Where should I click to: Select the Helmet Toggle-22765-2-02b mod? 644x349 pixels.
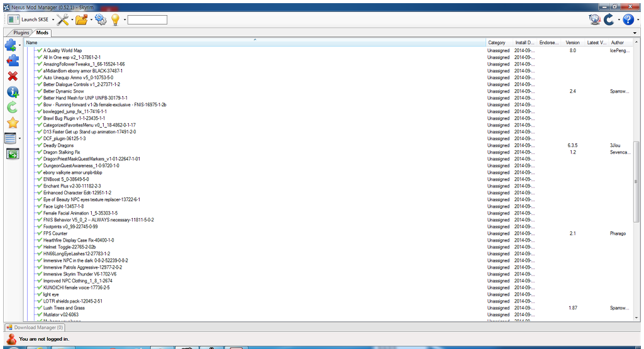tap(69, 247)
